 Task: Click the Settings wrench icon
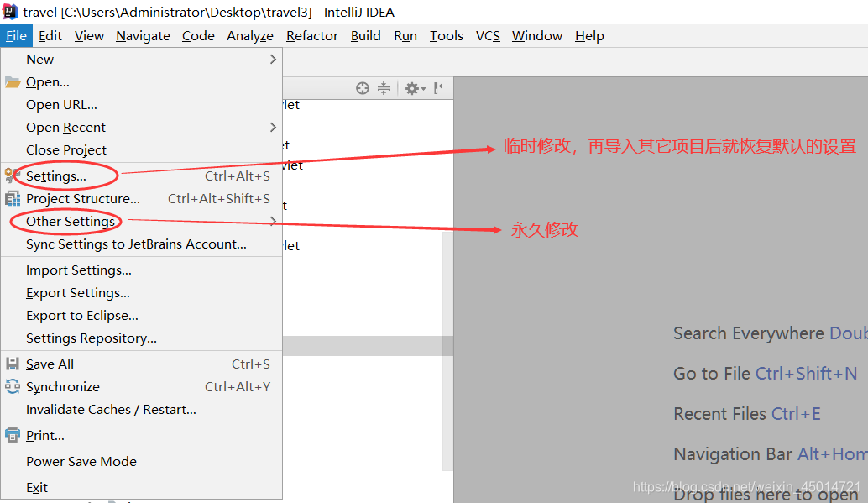(13, 176)
